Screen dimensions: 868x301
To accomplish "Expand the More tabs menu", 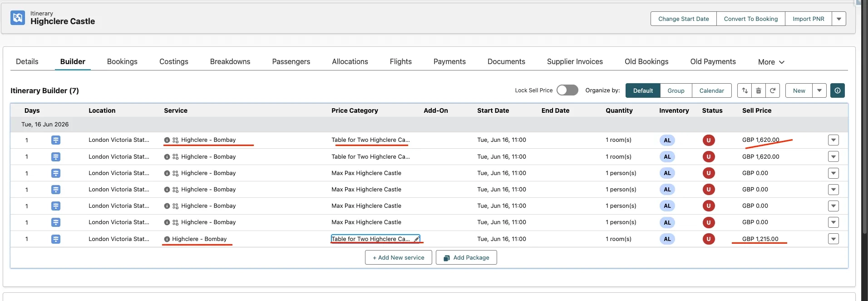I will pyautogui.click(x=771, y=62).
